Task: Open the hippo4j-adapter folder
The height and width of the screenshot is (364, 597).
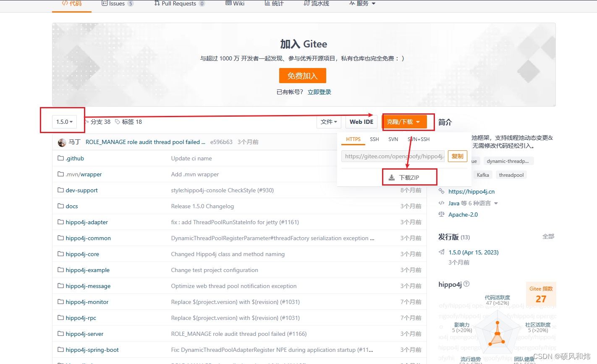Action: coord(87,222)
